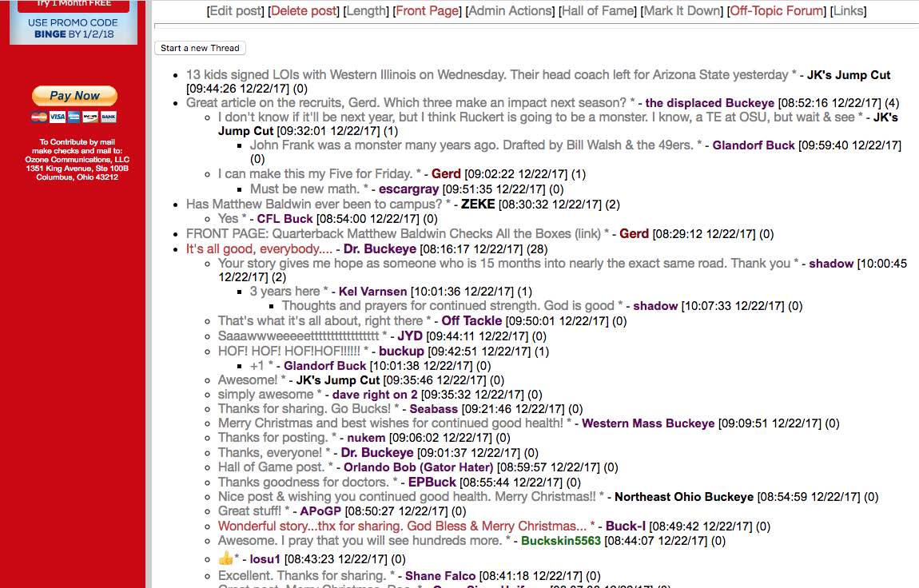The image size is (919, 588).
Task: Click the BINGE promo code ad banner
Action: (x=74, y=22)
